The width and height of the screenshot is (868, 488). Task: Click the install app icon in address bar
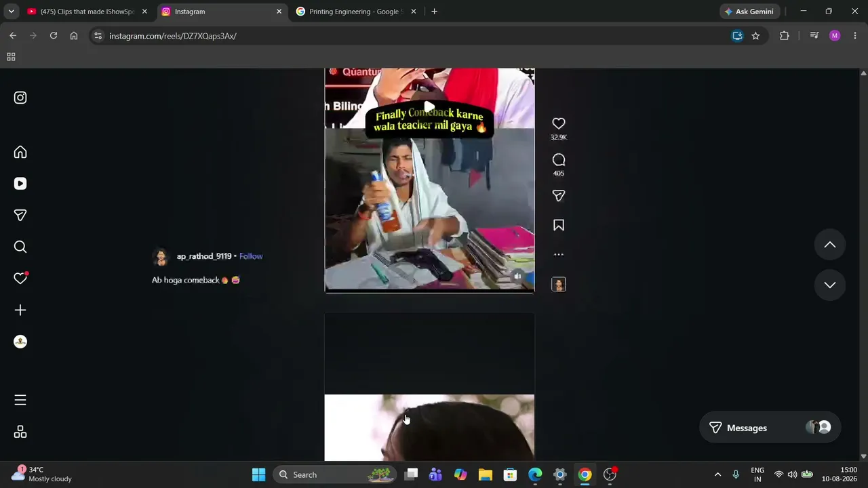point(737,36)
